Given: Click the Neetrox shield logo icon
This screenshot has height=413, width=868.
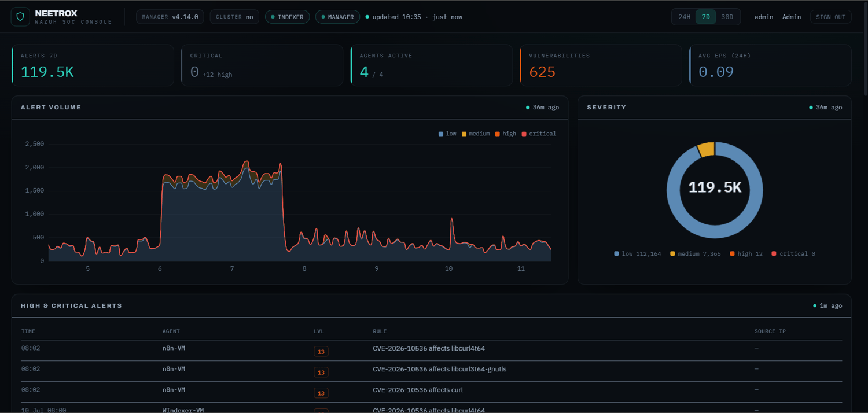Looking at the screenshot, I should [20, 17].
